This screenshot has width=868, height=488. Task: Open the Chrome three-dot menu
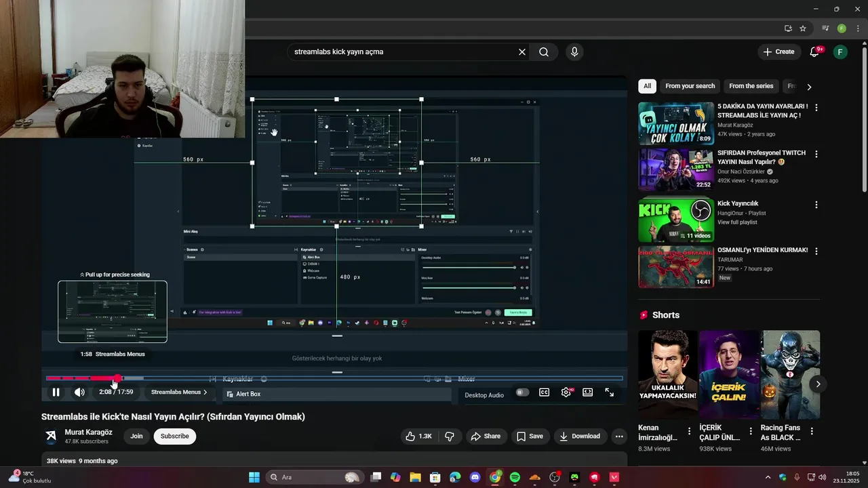pyautogui.click(x=858, y=28)
